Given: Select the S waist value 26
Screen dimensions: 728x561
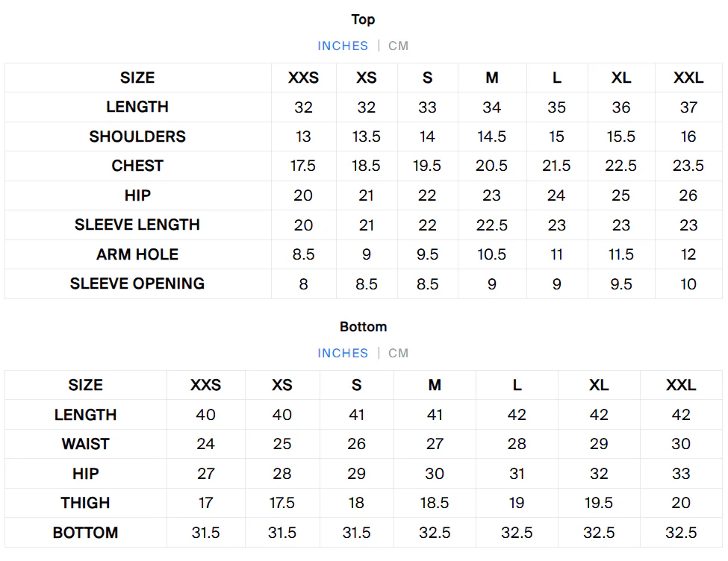Looking at the screenshot, I should coord(357,444).
